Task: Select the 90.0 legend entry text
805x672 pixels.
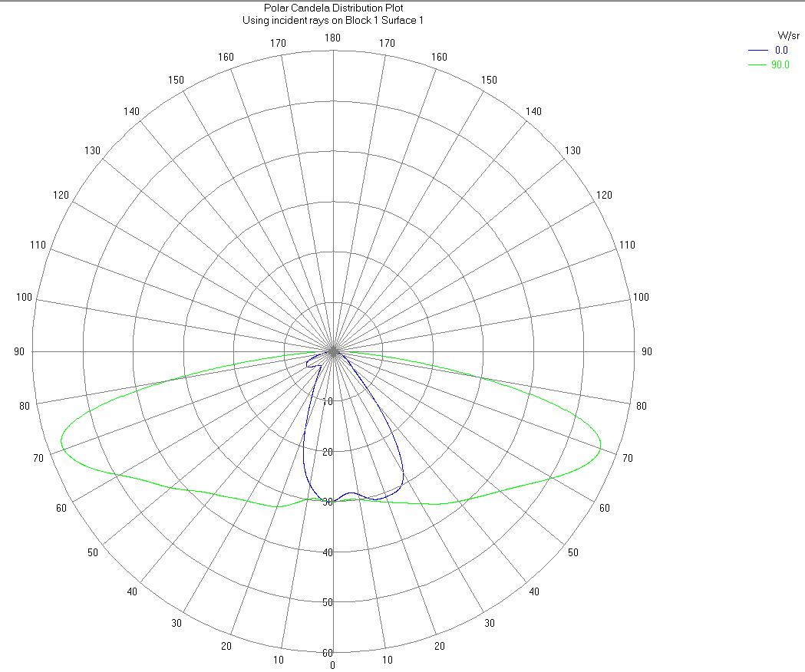Action: pyautogui.click(x=780, y=65)
